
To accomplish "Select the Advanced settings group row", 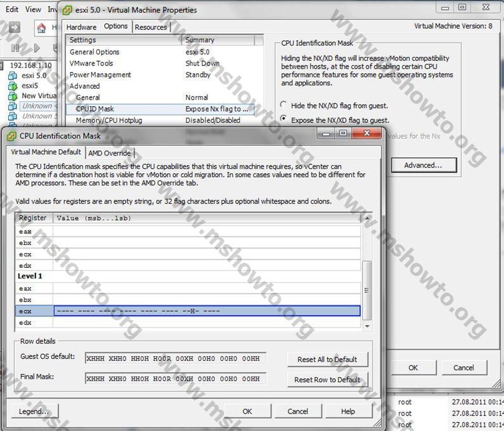I will click(x=160, y=86).
